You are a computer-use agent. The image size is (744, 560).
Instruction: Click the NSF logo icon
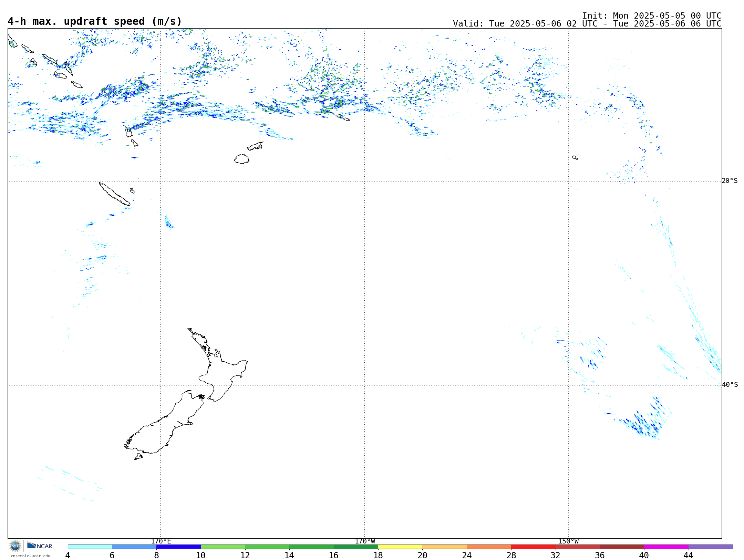tap(15, 546)
